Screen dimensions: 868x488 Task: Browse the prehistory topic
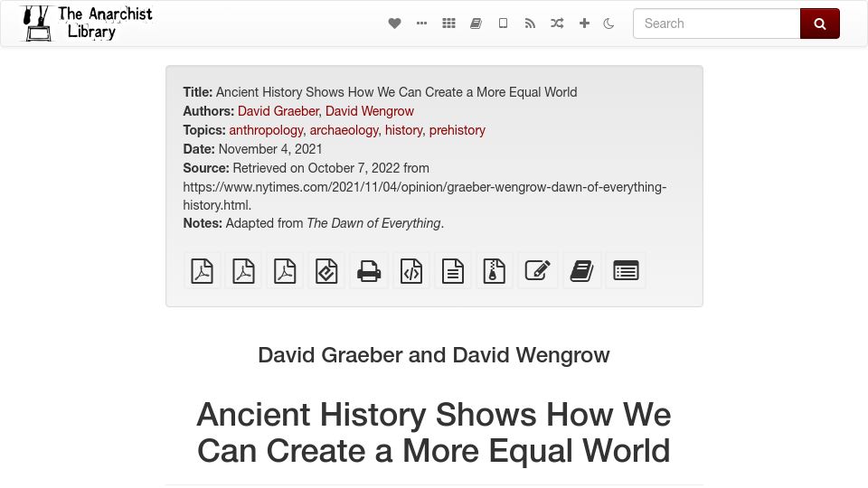coord(458,130)
